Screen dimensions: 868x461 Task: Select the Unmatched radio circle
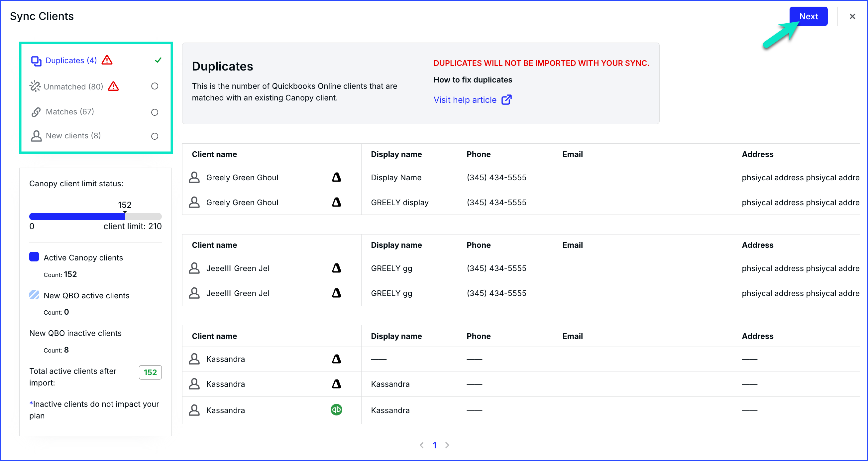click(x=155, y=86)
